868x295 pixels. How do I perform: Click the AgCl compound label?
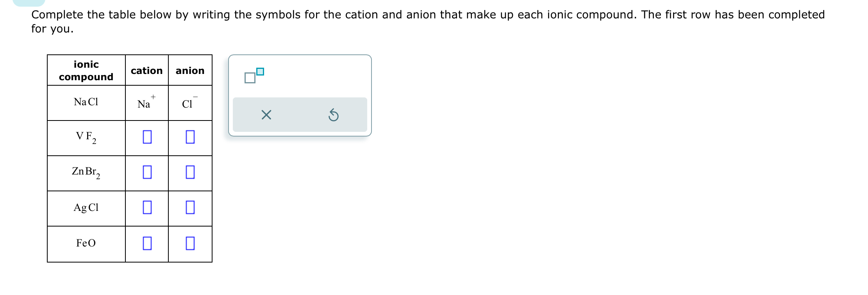click(86, 208)
